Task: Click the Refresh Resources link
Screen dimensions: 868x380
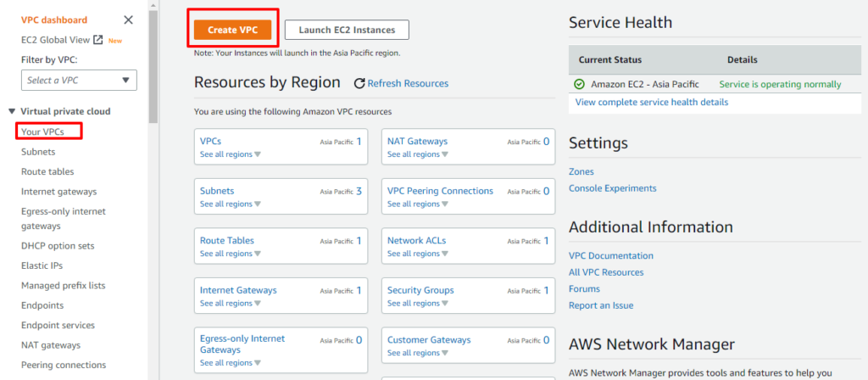Action: tap(408, 84)
